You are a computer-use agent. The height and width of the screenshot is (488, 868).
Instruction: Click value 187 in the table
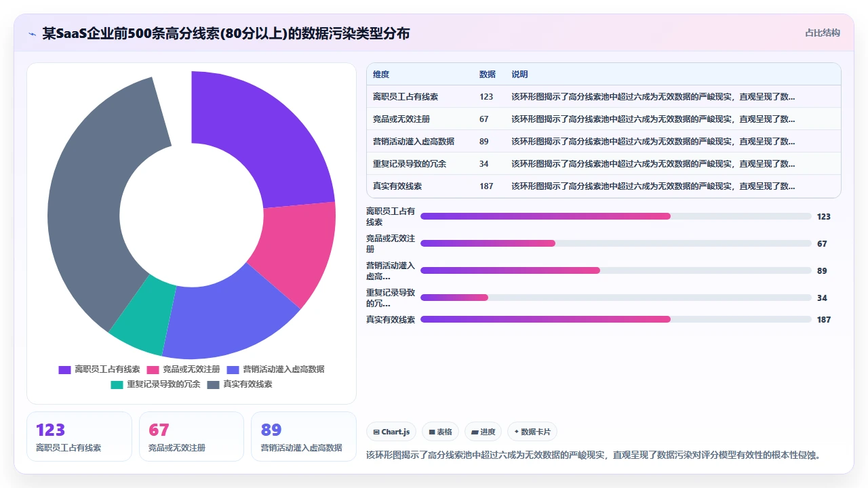486,186
